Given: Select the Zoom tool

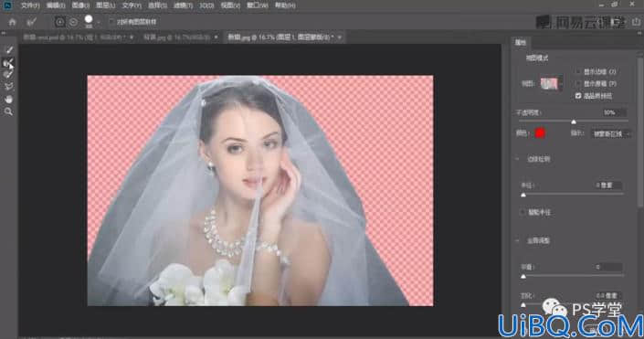Looking at the screenshot, I should [x=8, y=111].
